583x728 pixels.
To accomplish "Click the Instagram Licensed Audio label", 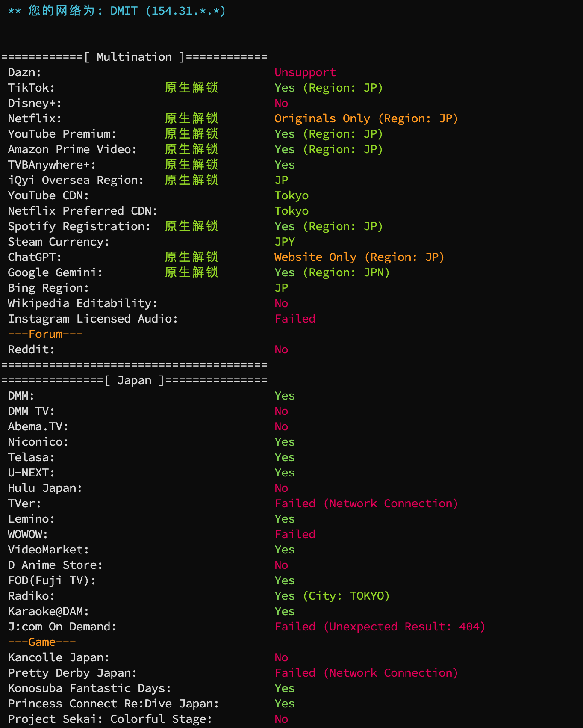I will (93, 319).
